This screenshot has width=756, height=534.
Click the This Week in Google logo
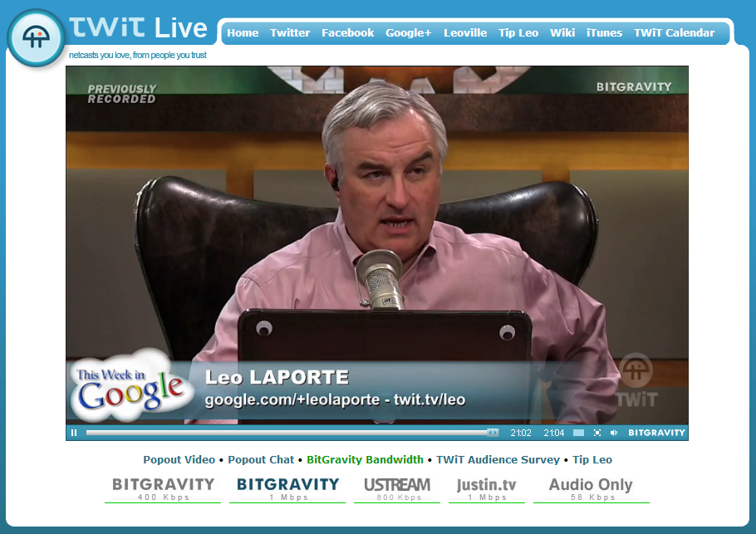[x=129, y=386]
